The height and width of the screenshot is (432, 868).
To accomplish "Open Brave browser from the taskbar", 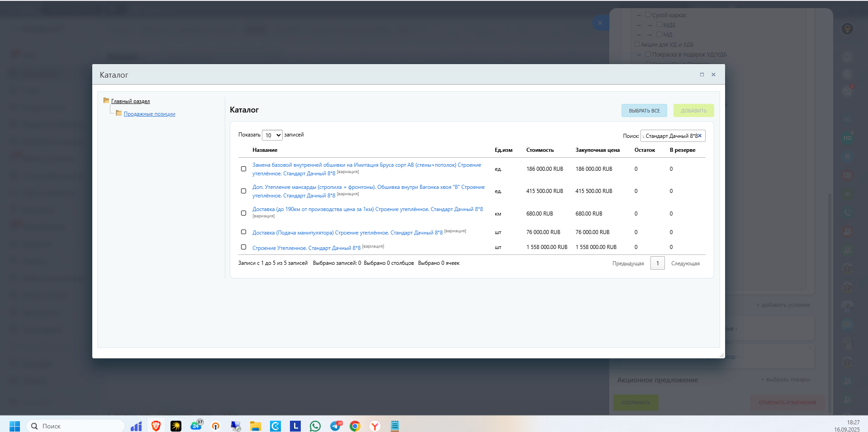I will (156, 426).
